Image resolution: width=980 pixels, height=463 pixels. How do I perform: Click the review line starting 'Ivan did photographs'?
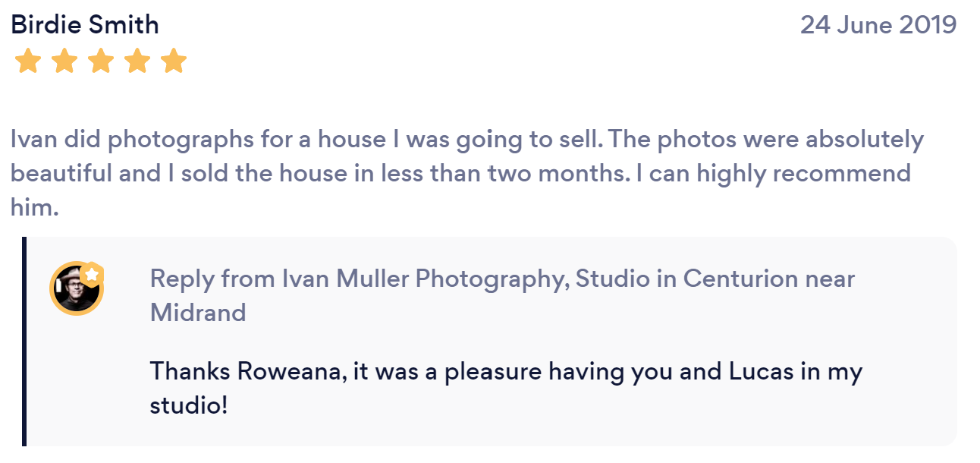tap(466, 140)
